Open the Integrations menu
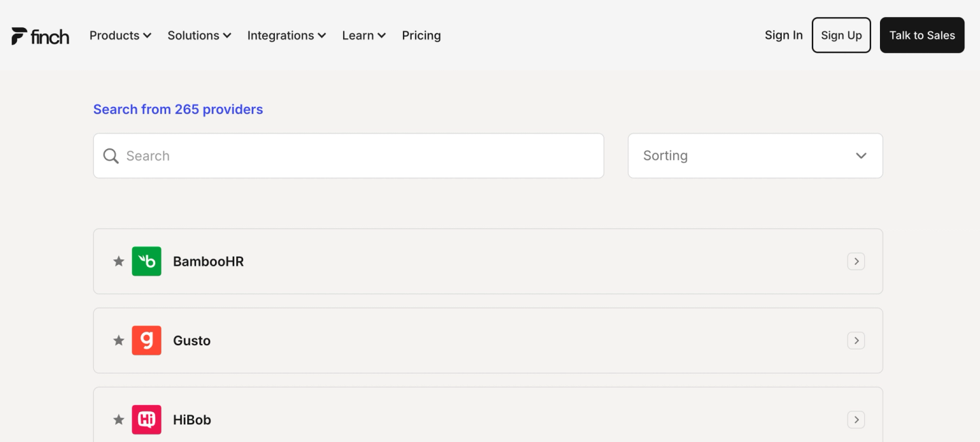 [x=287, y=35]
